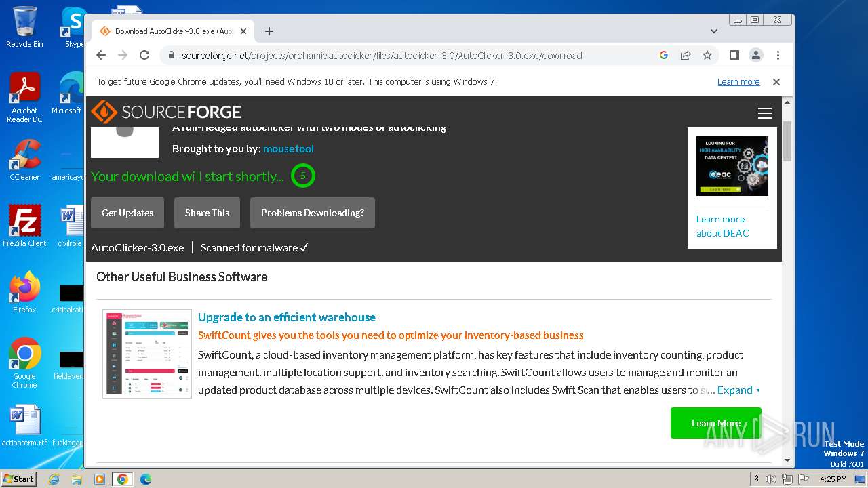Click the page vertical scrollbar thumb
868x488 pixels.
(x=787, y=140)
